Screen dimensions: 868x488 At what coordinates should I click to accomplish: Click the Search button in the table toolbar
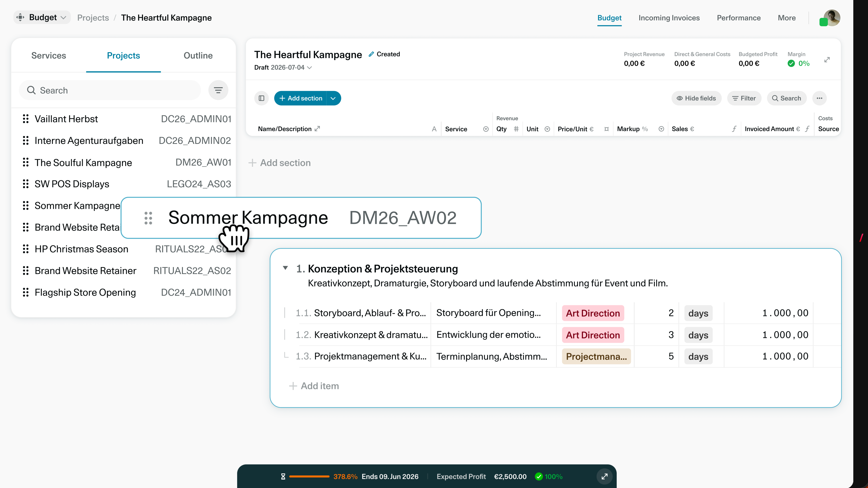[x=786, y=98]
